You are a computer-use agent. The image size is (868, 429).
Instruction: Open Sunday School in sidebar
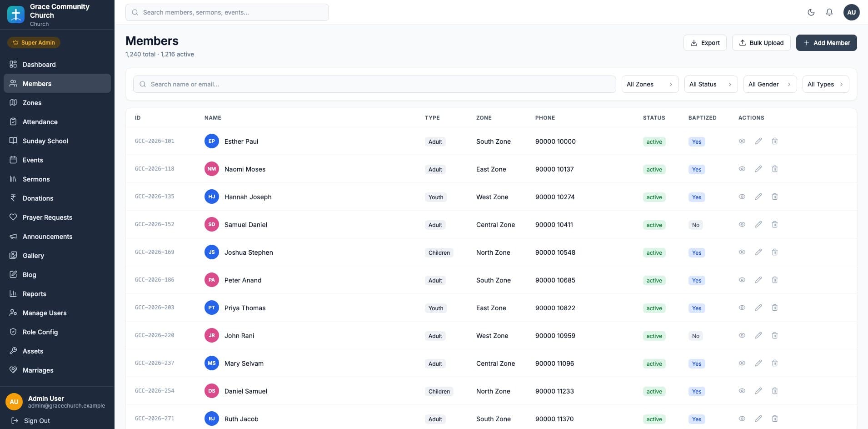(57, 141)
